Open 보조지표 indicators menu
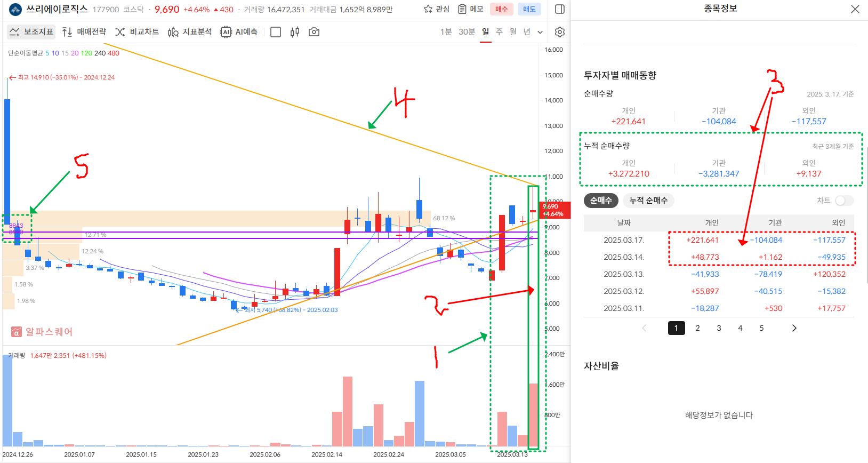Image resolution: width=868 pixels, height=463 pixels. click(x=31, y=32)
